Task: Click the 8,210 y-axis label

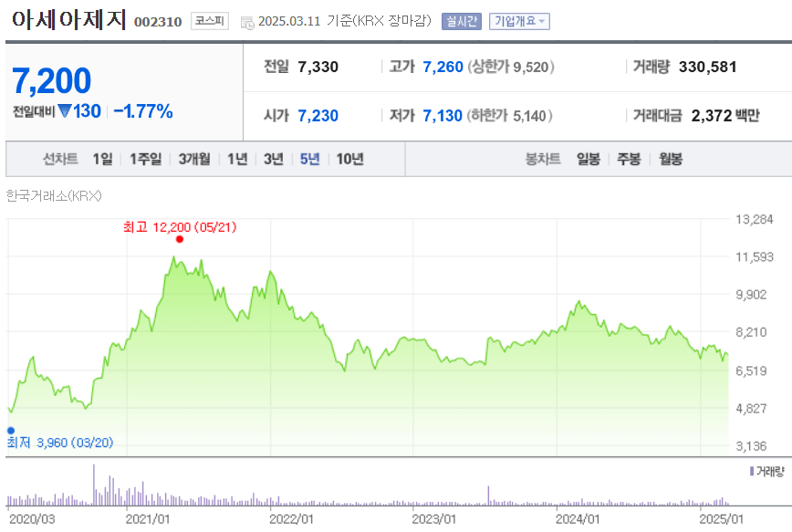Action: coord(751,332)
